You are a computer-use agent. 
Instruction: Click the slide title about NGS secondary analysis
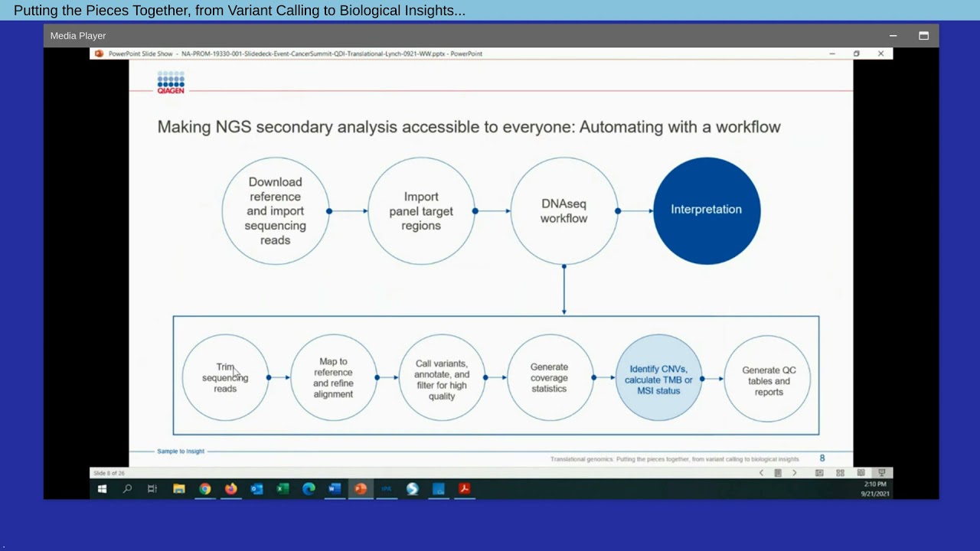click(469, 127)
